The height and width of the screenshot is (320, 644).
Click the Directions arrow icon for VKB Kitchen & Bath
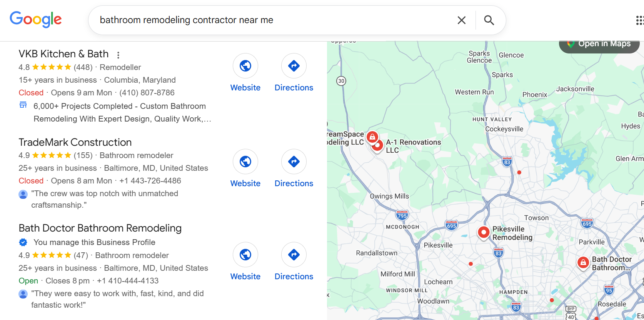coord(294,66)
